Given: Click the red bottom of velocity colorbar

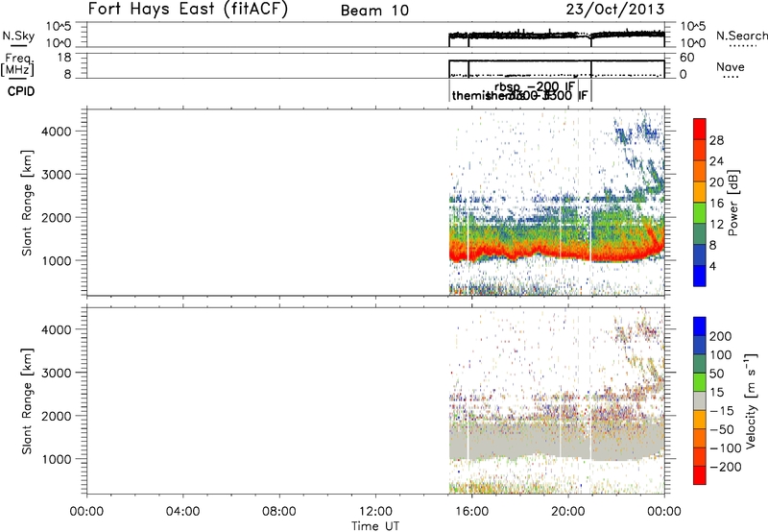Looking at the screenshot, I should [x=700, y=475].
